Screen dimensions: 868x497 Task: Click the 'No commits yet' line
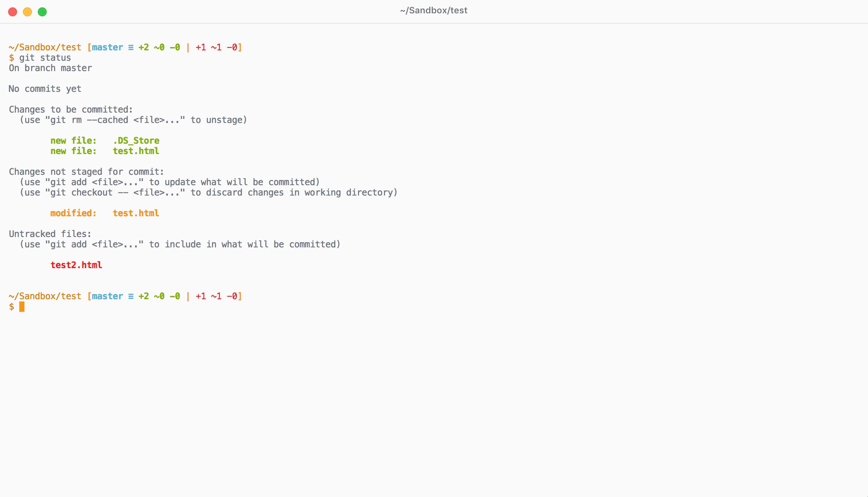[45, 89]
